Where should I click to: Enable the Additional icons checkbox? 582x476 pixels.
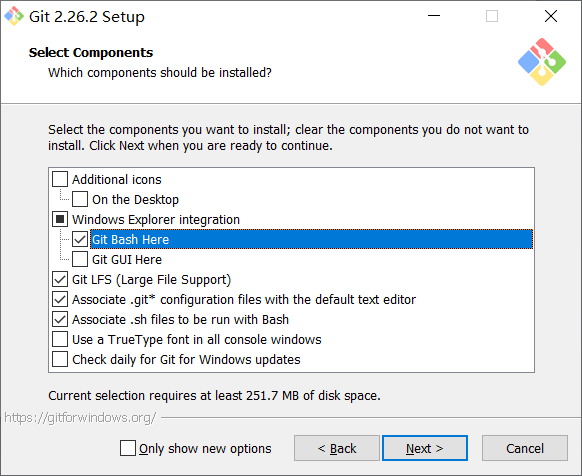[60, 179]
